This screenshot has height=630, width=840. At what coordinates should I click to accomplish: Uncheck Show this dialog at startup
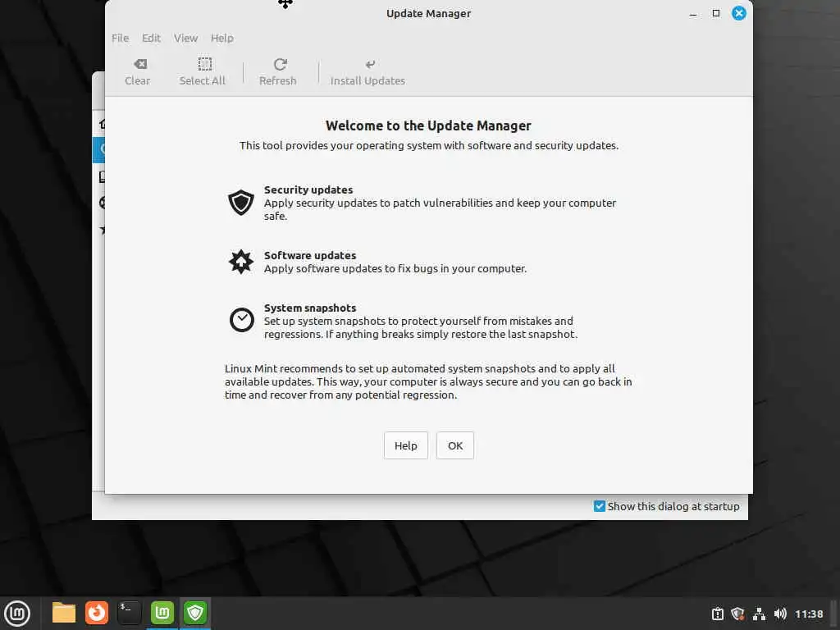(600, 506)
